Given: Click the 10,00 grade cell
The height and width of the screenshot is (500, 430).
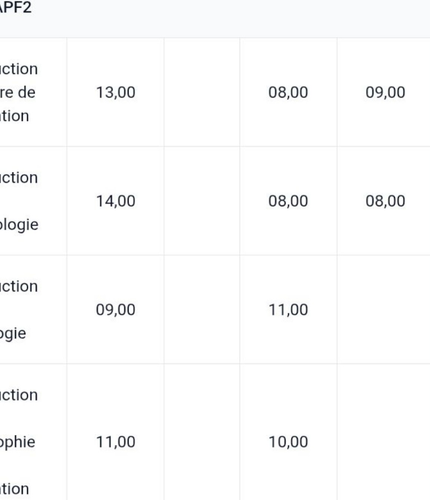Looking at the screenshot, I should pos(288,442).
